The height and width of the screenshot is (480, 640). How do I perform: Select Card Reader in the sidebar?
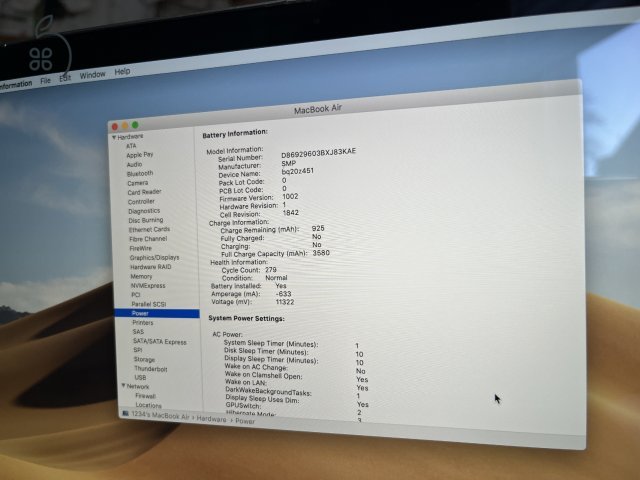click(144, 192)
